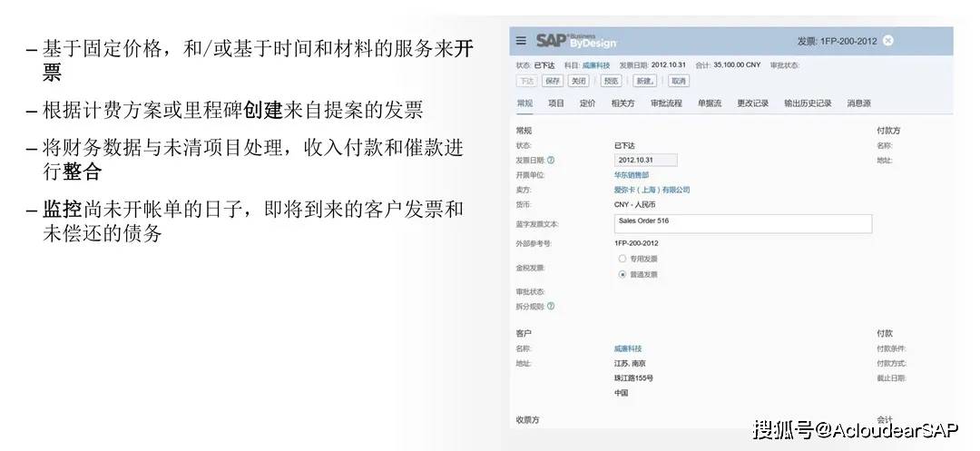
Task: Click the currency value CNY - 人民币
Action: 635,205
